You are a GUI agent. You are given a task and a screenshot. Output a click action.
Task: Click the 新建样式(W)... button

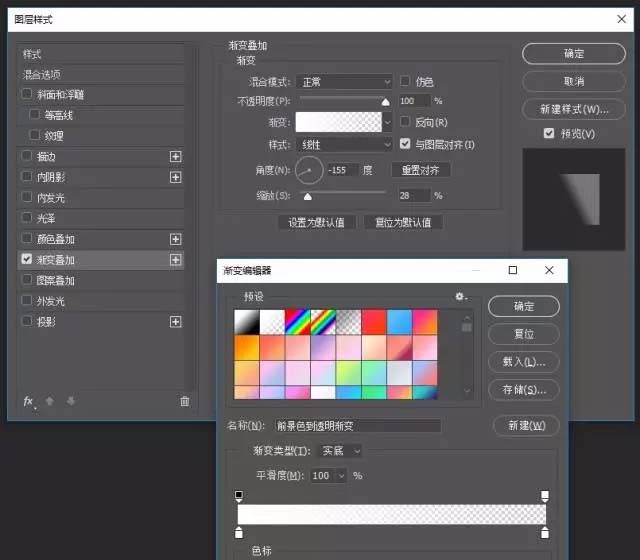point(574,109)
